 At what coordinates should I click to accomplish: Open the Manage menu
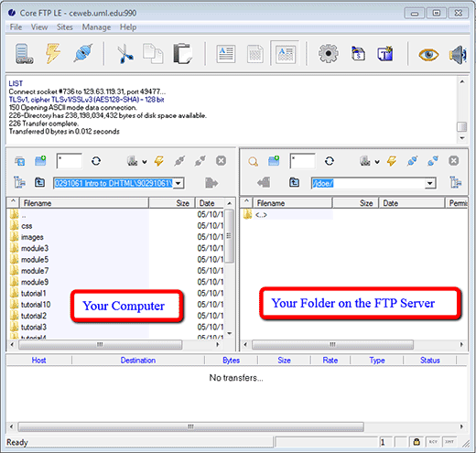pos(96,27)
